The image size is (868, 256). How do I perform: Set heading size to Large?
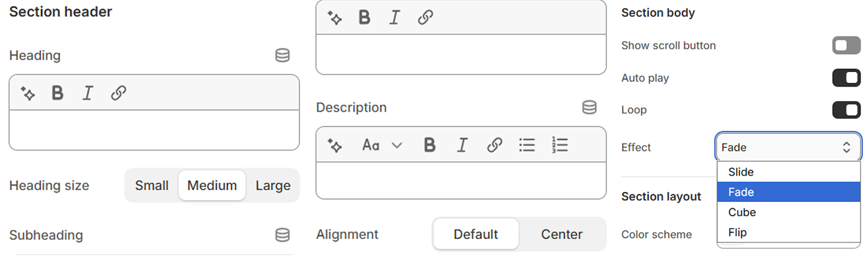(273, 185)
